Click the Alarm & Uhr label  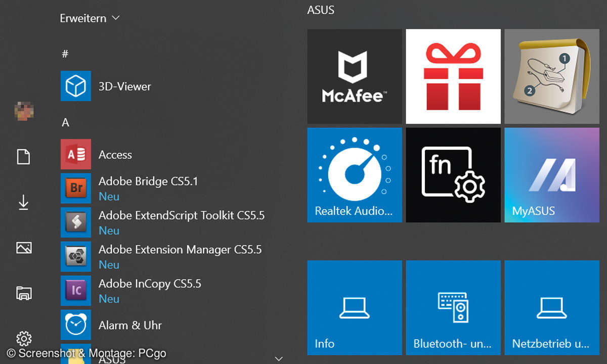pyautogui.click(x=131, y=325)
